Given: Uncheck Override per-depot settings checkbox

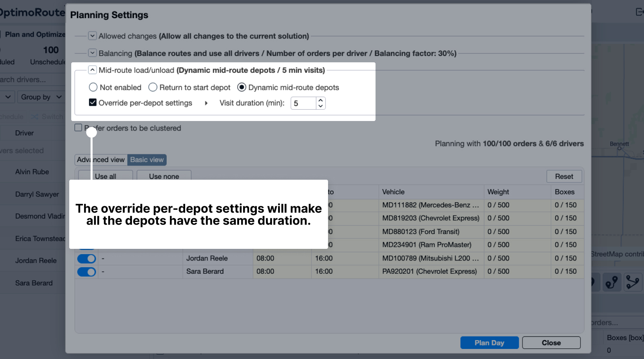Looking at the screenshot, I should click(x=93, y=103).
